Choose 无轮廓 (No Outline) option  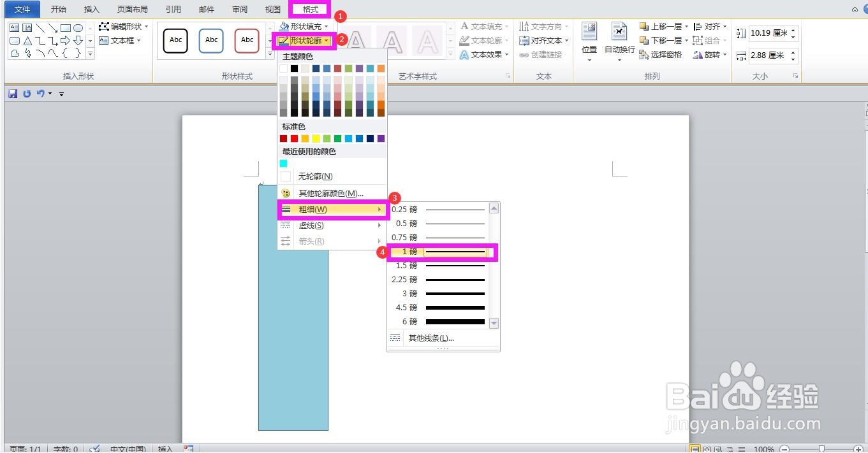(x=332, y=176)
